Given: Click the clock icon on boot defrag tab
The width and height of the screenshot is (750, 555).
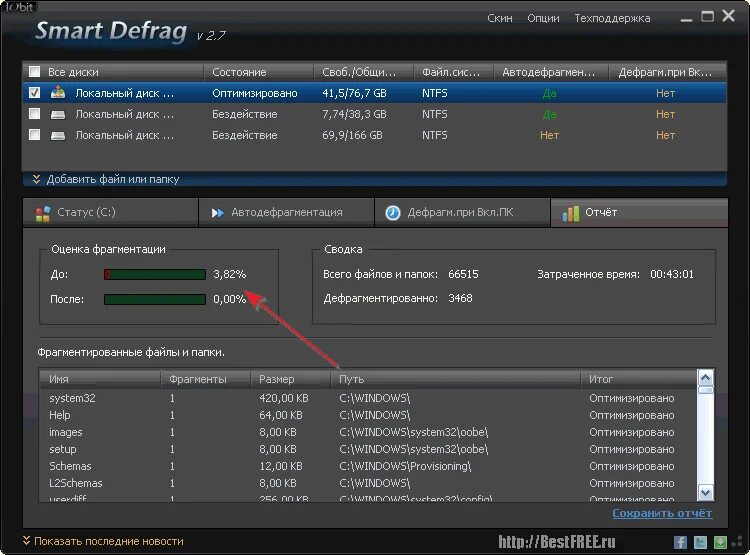Looking at the screenshot, I should point(393,213).
